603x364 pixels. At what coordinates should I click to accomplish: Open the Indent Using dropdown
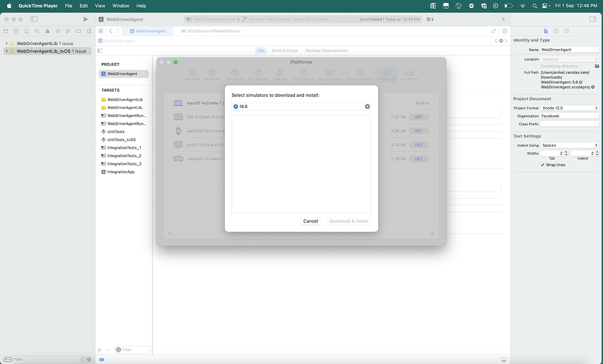coord(569,145)
